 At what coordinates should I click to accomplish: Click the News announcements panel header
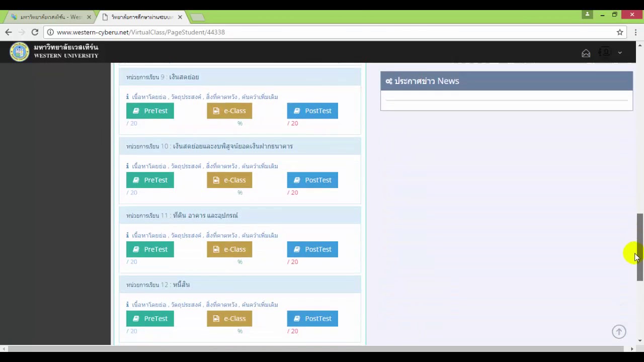tap(507, 81)
